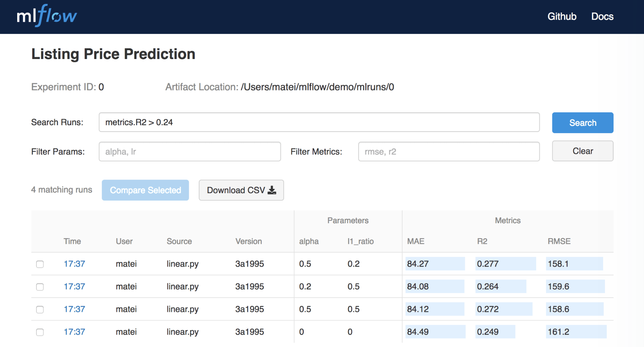Open the Docs link
The height and width of the screenshot is (347, 644).
click(602, 16)
